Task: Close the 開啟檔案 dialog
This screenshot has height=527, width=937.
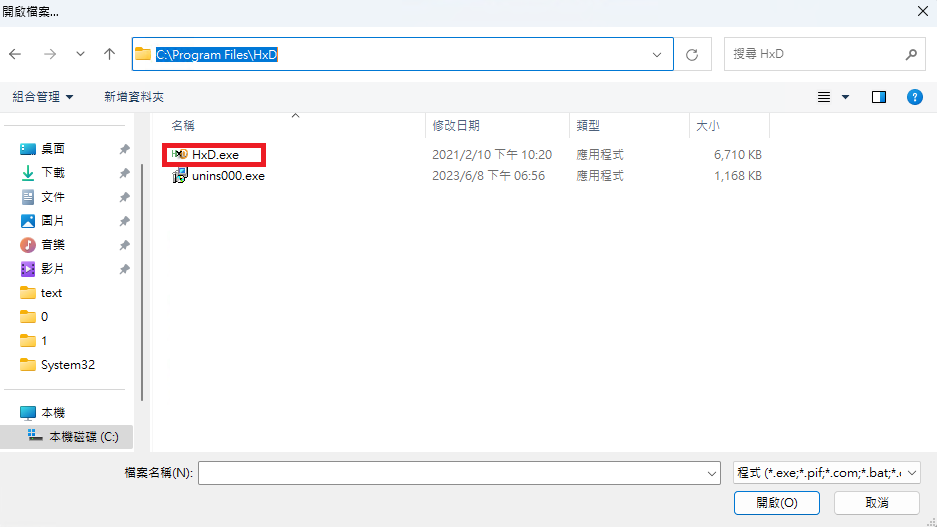Action: click(923, 11)
